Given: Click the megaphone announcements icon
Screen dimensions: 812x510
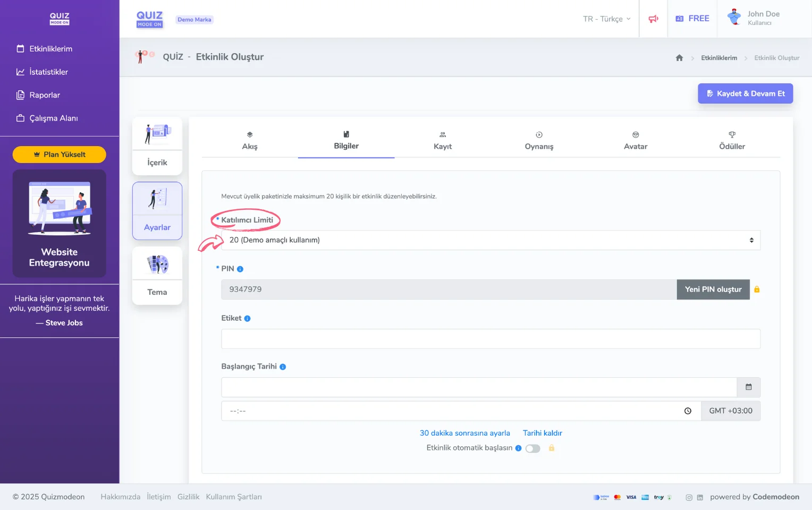Looking at the screenshot, I should [x=653, y=19].
